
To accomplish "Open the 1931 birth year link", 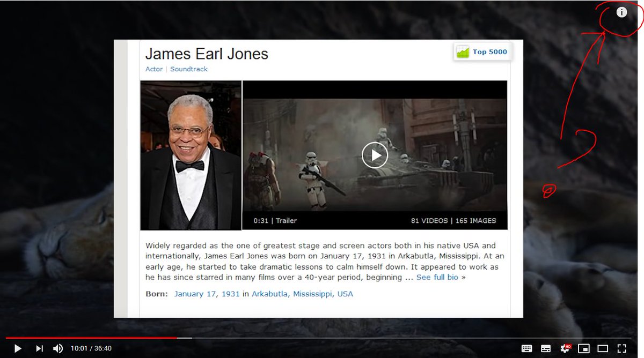I will [x=231, y=294].
